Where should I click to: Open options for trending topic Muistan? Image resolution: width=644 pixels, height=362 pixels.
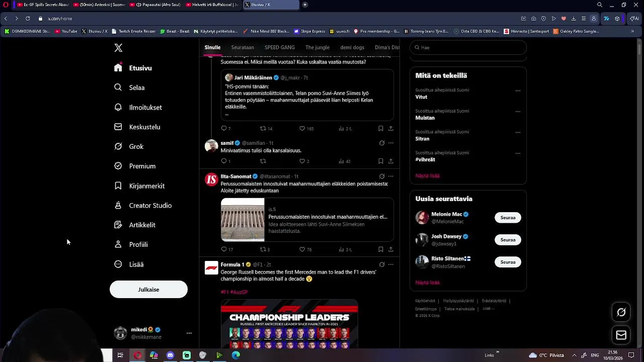(518, 112)
